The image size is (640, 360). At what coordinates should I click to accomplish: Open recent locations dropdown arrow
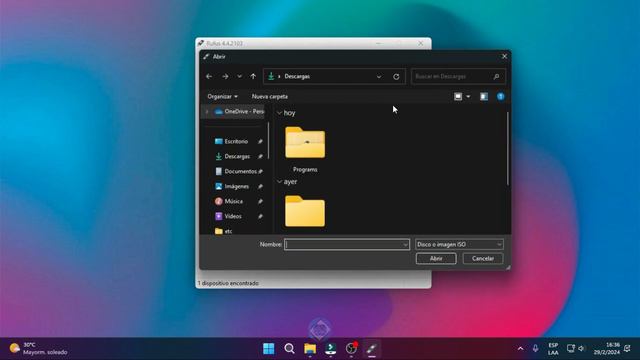(x=239, y=76)
